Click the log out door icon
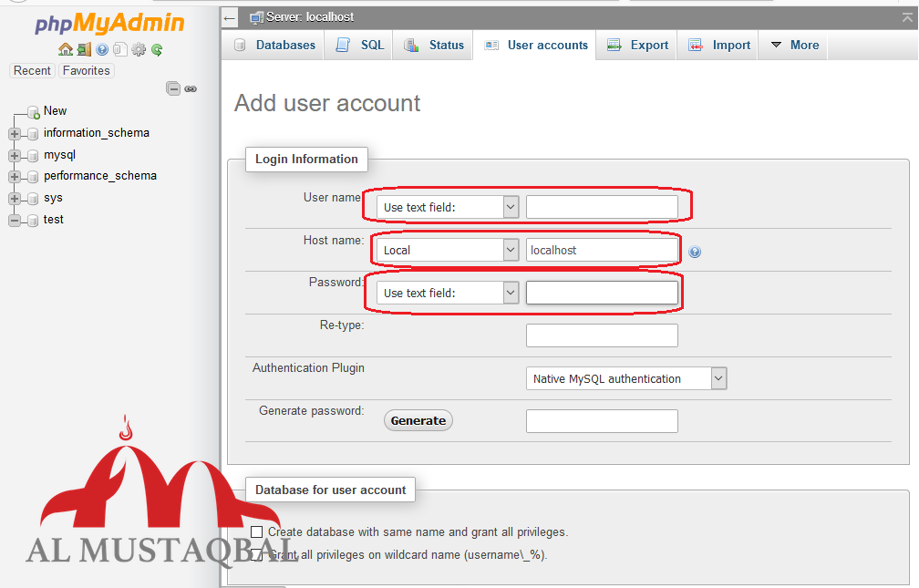Image resolution: width=919 pixels, height=588 pixels. (84, 49)
